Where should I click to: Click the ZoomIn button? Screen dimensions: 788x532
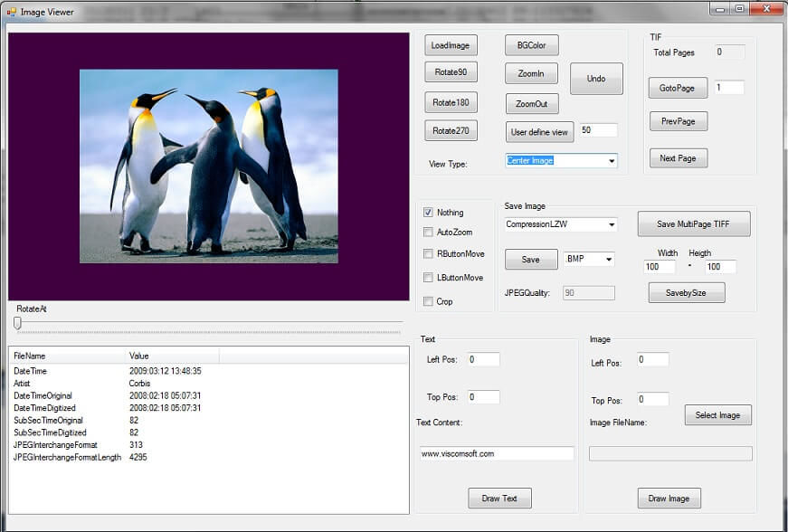[531, 73]
